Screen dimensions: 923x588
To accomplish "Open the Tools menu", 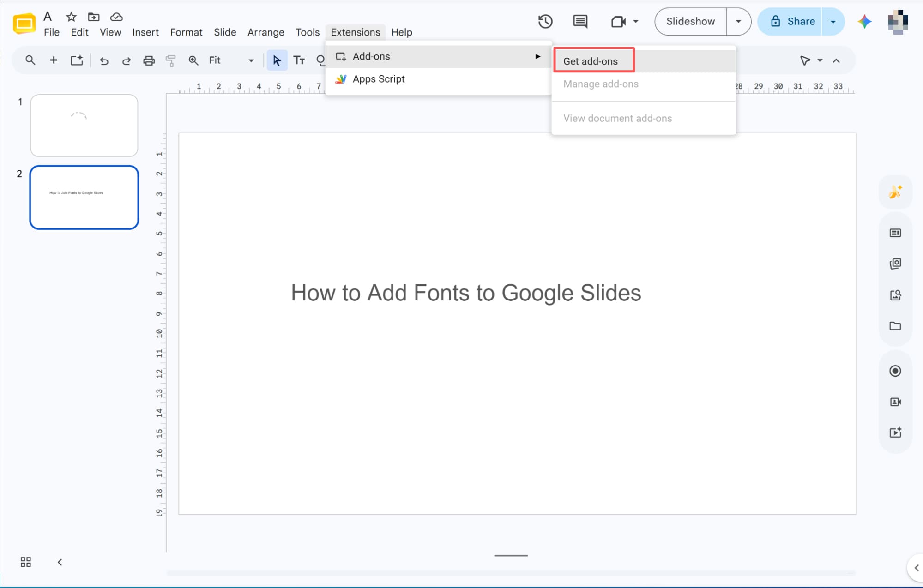I will pos(308,32).
